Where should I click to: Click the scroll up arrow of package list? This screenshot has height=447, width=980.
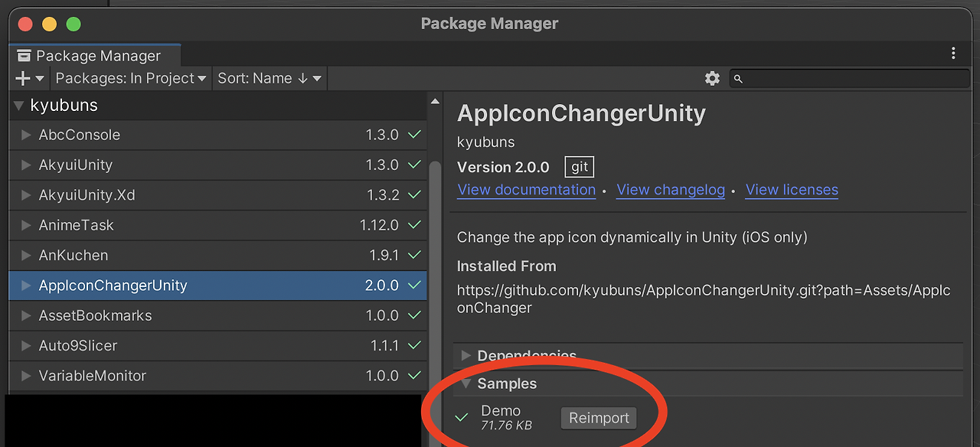click(x=435, y=101)
